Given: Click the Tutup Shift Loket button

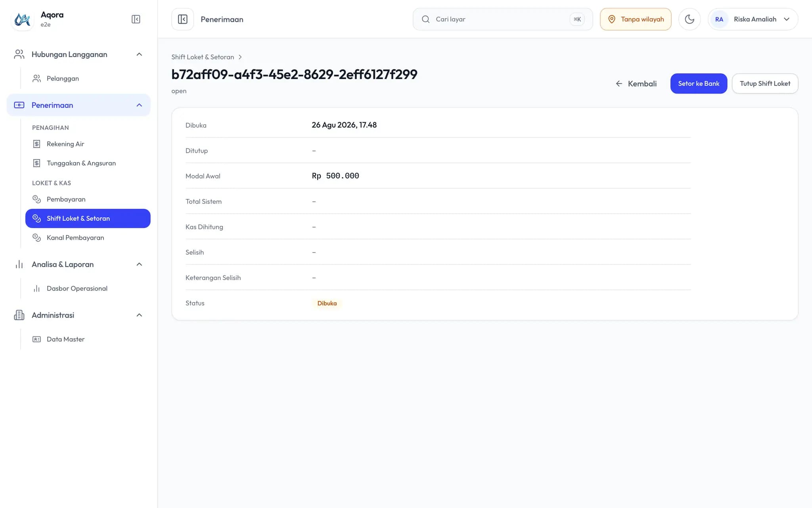Looking at the screenshot, I should (x=765, y=84).
